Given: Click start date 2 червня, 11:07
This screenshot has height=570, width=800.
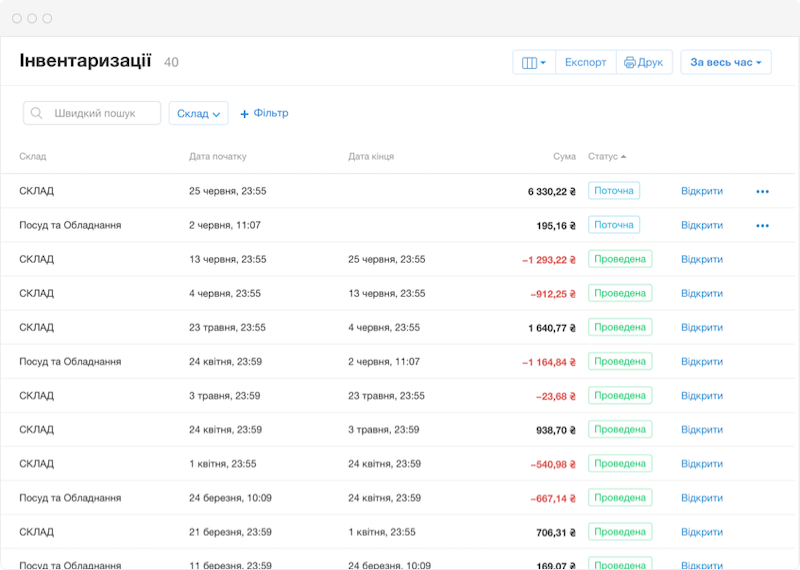Looking at the screenshot, I should pyautogui.click(x=224, y=225).
